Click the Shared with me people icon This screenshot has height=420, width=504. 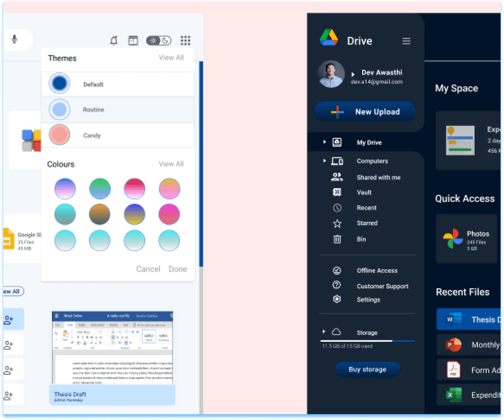(x=337, y=177)
